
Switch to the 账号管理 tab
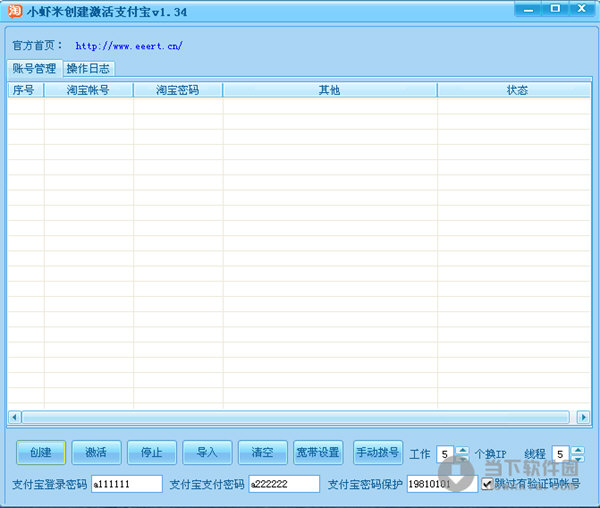coord(34,68)
